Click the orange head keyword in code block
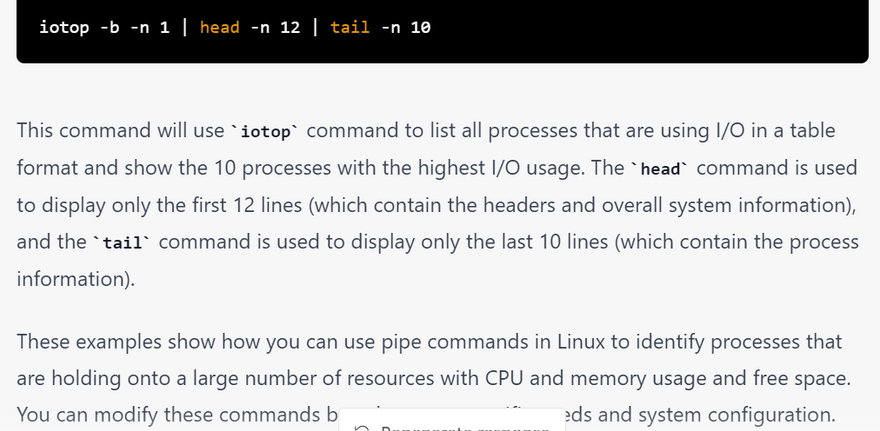This screenshot has height=431, width=880. pos(219,27)
